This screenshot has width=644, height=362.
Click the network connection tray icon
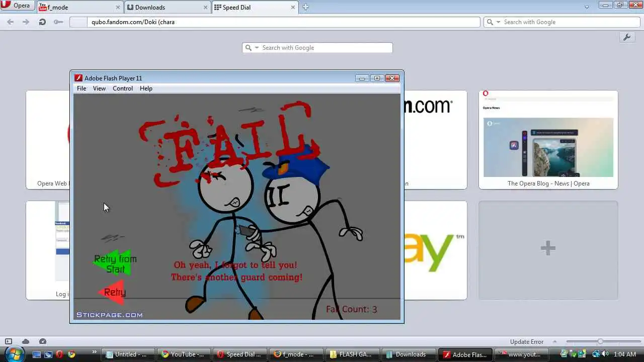click(595, 354)
